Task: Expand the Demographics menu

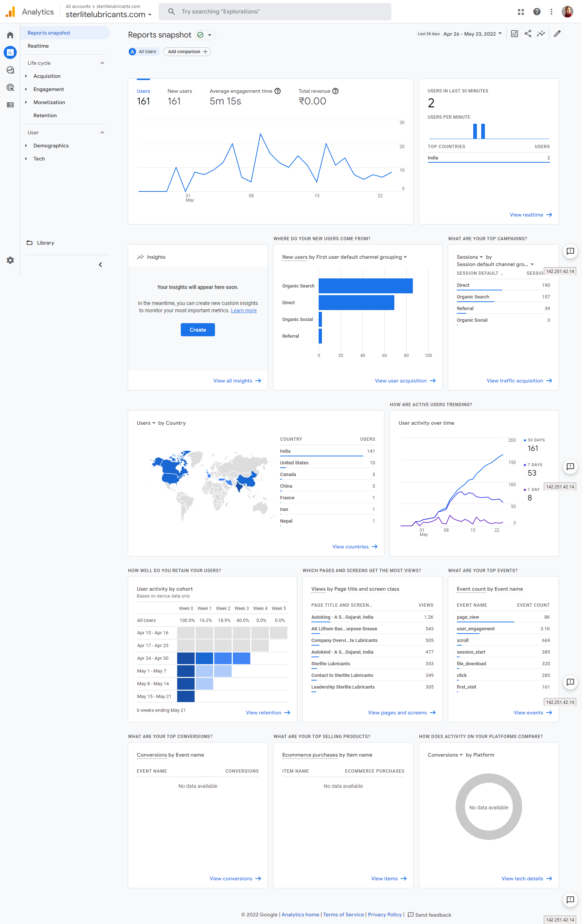Action: [x=26, y=146]
